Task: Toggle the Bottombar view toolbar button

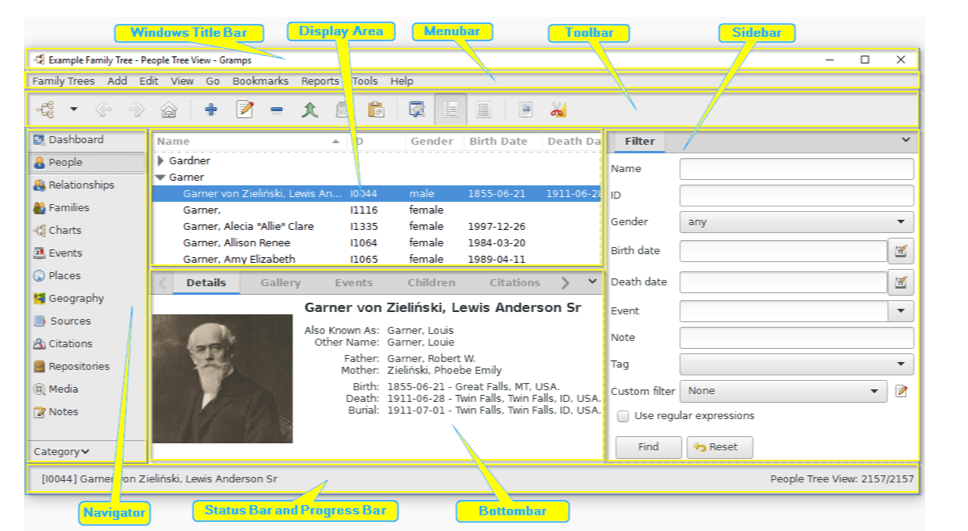Action: pos(483,110)
